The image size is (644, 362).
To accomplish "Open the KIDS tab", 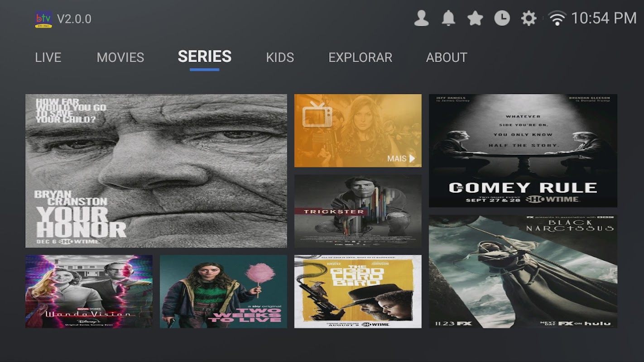I will click(280, 57).
